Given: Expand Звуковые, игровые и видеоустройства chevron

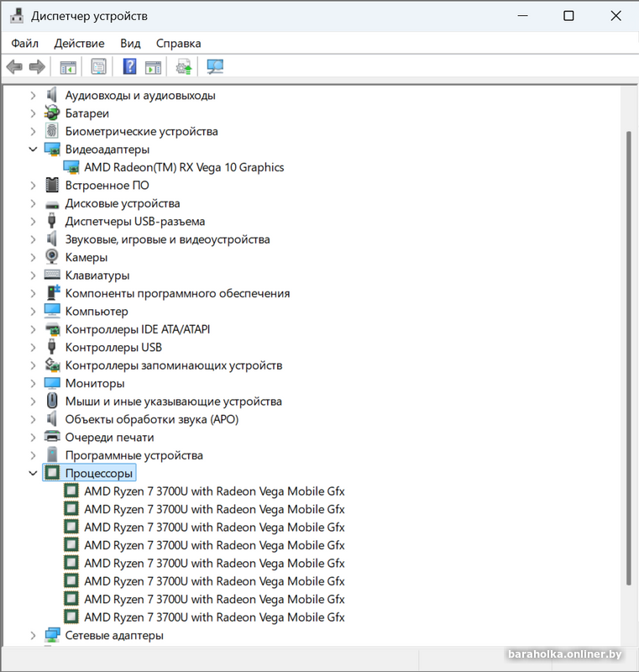Looking at the screenshot, I should pyautogui.click(x=33, y=239).
